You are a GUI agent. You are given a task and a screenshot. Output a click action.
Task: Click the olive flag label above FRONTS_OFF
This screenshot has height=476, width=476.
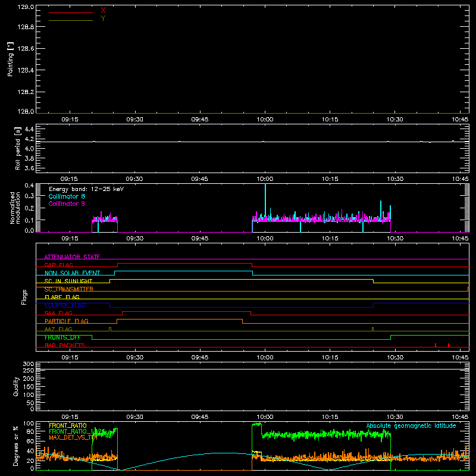click(x=58, y=329)
